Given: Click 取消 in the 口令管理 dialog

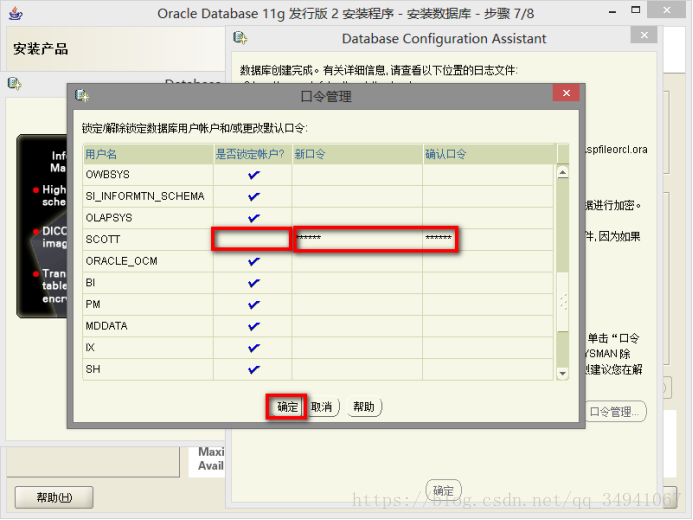Looking at the screenshot, I should [x=322, y=407].
